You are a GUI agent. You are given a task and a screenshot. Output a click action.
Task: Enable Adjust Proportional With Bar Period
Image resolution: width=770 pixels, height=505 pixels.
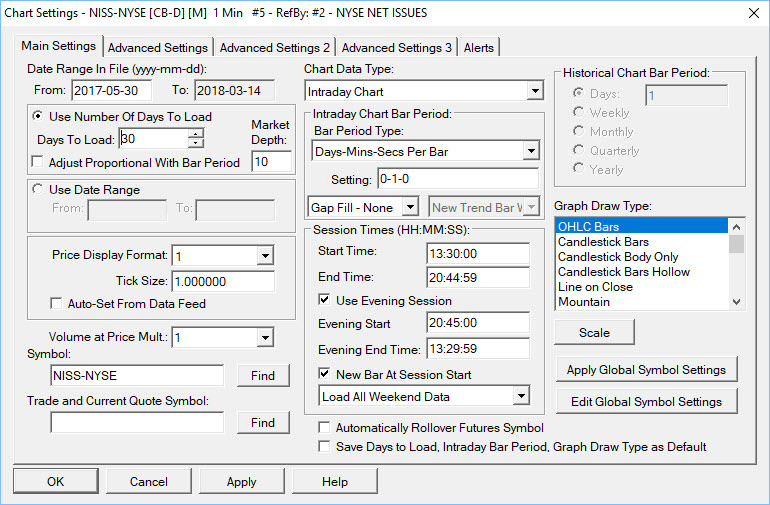[x=37, y=162]
